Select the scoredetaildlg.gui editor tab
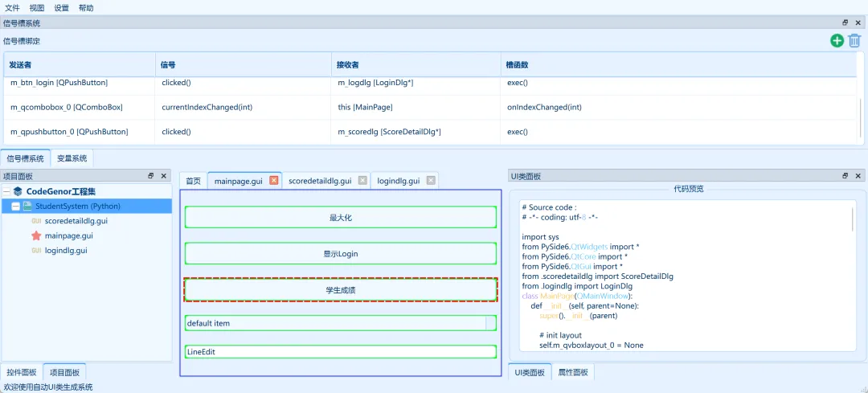This screenshot has height=393, width=868. [x=320, y=181]
